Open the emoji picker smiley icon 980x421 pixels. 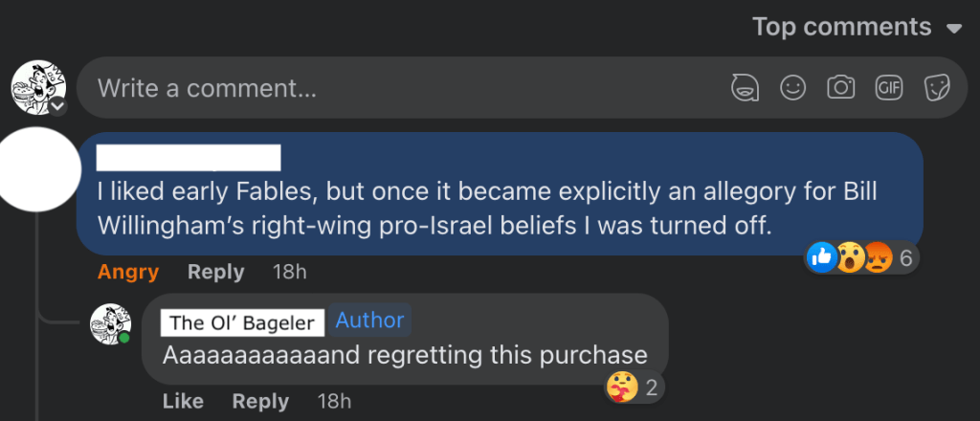click(x=792, y=88)
